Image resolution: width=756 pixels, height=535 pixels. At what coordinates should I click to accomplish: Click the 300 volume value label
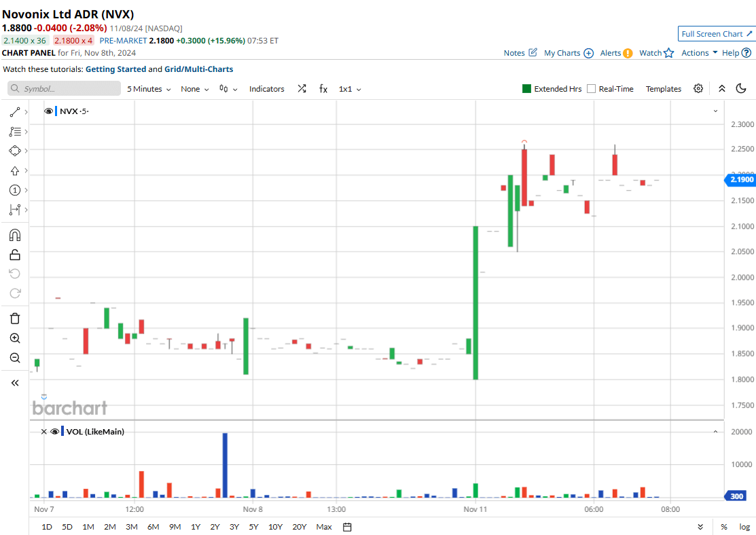tap(736, 496)
